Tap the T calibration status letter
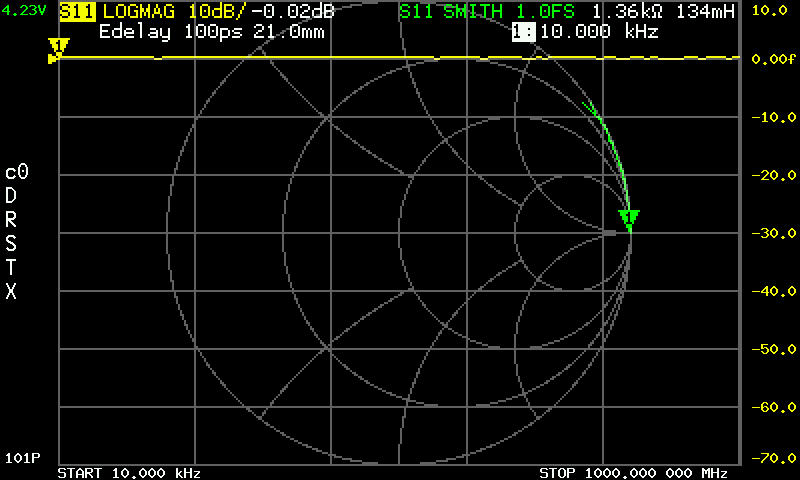The height and width of the screenshot is (480, 800). 11,267
